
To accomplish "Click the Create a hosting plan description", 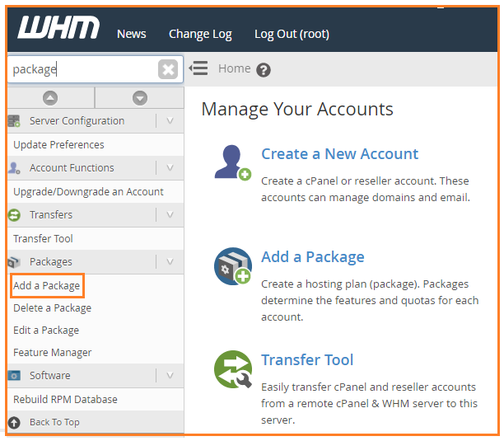I will tap(370, 300).
